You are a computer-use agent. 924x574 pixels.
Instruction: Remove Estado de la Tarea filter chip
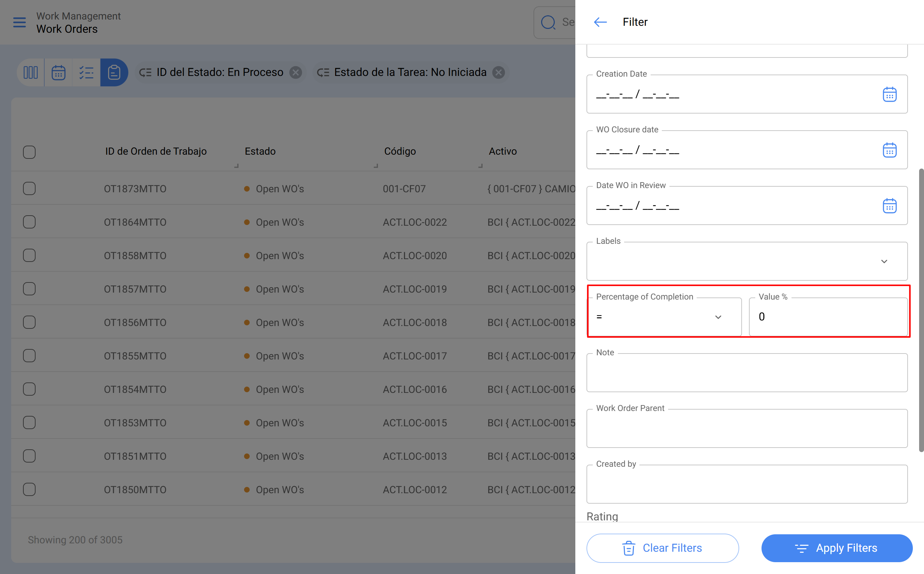499,72
